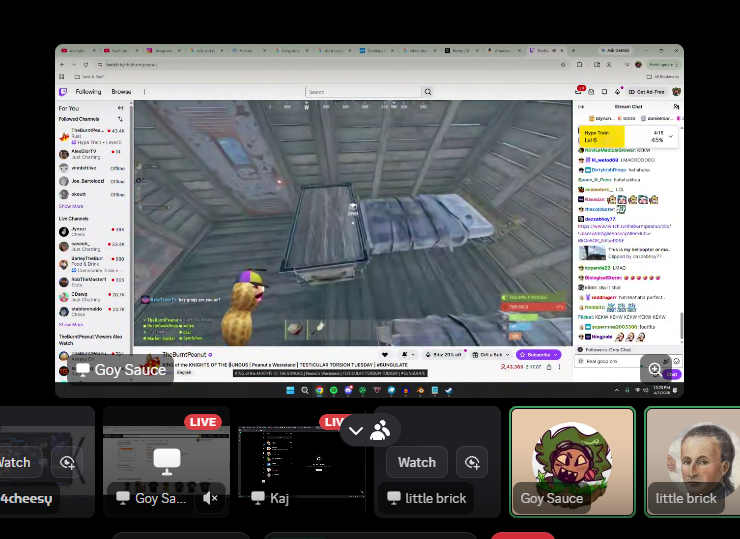Click the yellow Hype Train Lvl progress bar
The image size is (740, 539).
point(602,136)
